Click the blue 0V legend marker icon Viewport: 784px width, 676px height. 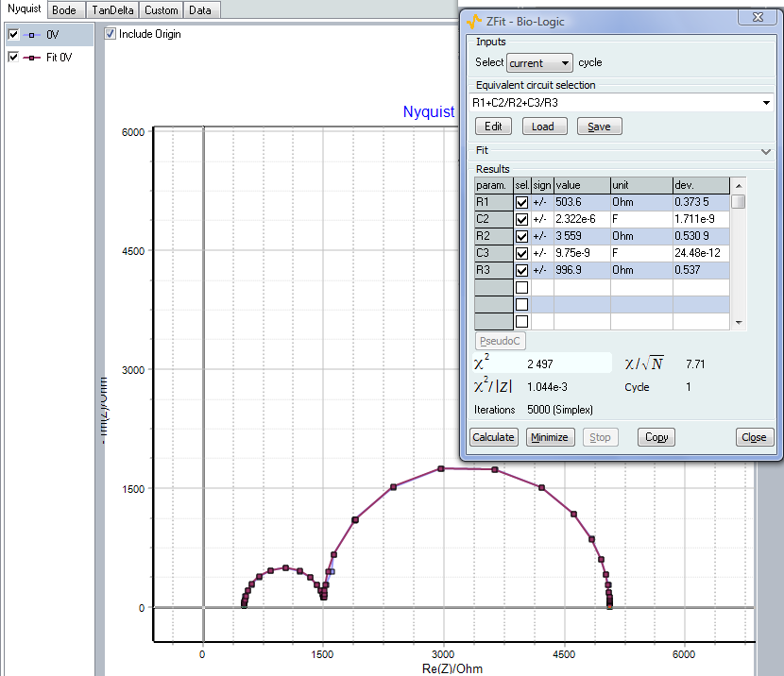[30, 35]
